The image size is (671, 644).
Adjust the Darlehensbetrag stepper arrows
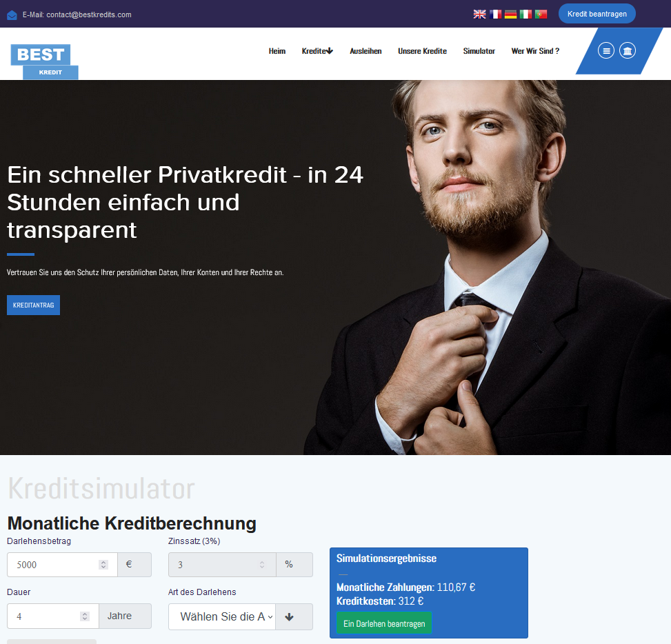pyautogui.click(x=103, y=565)
